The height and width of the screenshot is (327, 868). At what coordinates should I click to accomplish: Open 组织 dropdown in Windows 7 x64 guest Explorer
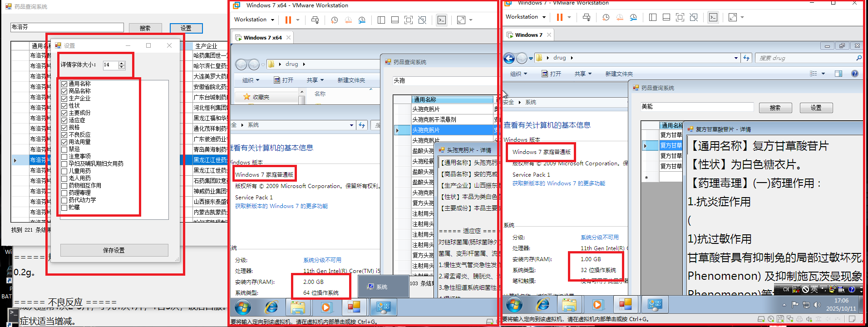point(251,80)
